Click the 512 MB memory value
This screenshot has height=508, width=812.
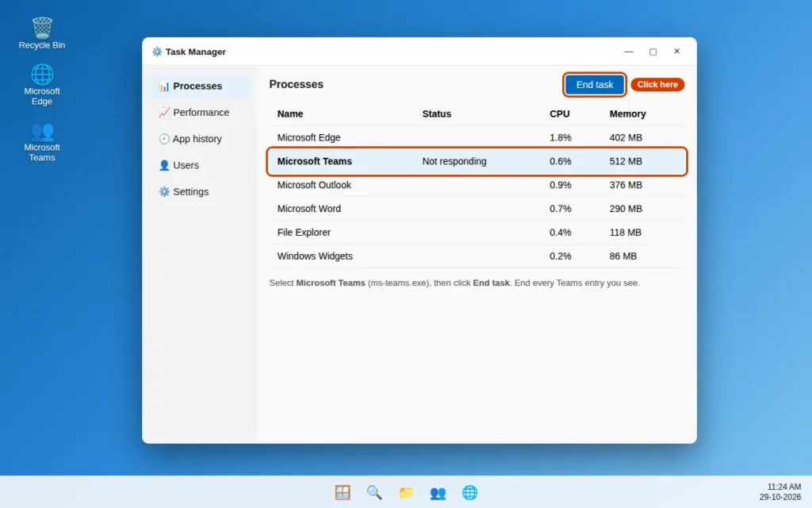pyautogui.click(x=626, y=161)
